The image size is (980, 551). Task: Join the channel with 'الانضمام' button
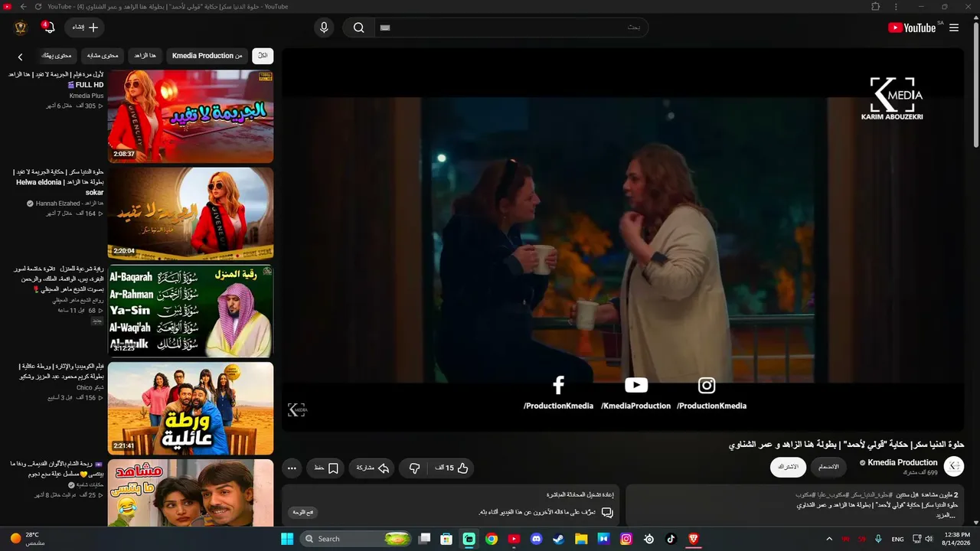click(x=828, y=467)
